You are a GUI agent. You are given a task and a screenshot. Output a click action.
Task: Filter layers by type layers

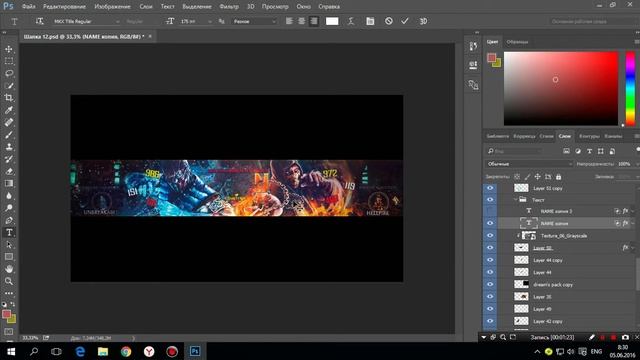pos(589,151)
